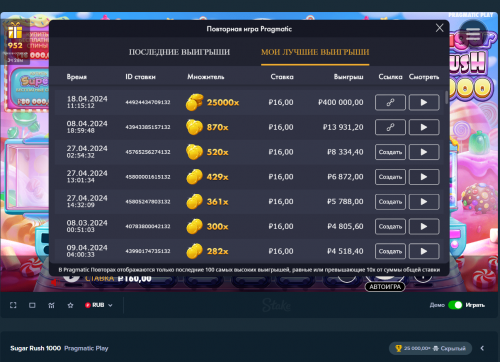Click win amount ₽13 931,20
This screenshot has height=362, width=500.
(x=343, y=127)
